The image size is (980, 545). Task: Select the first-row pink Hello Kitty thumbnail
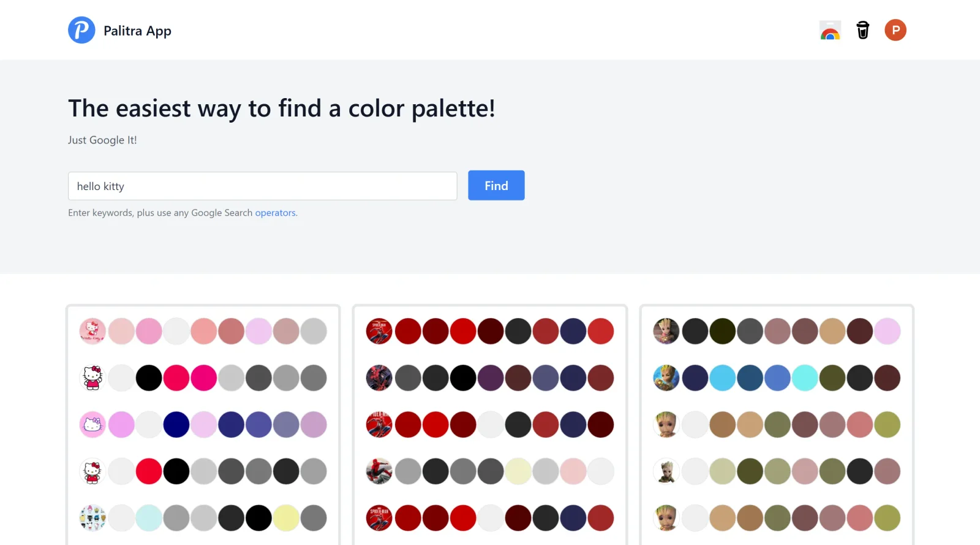pos(92,331)
